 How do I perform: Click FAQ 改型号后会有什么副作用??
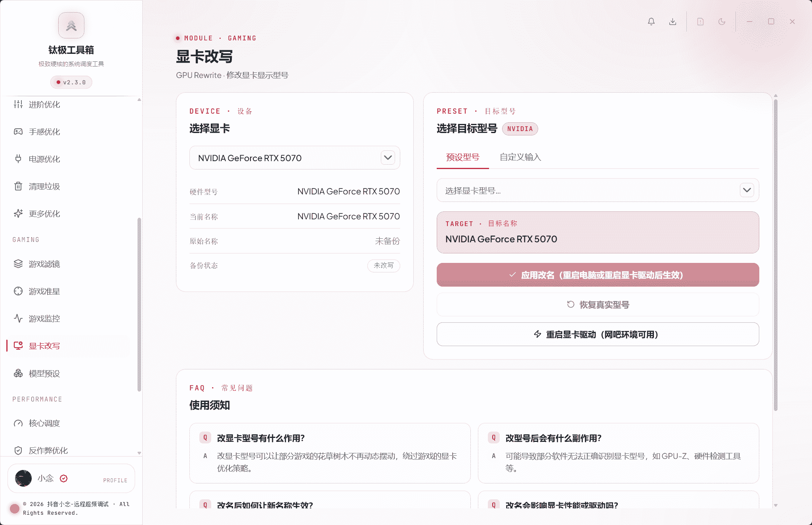619,453
